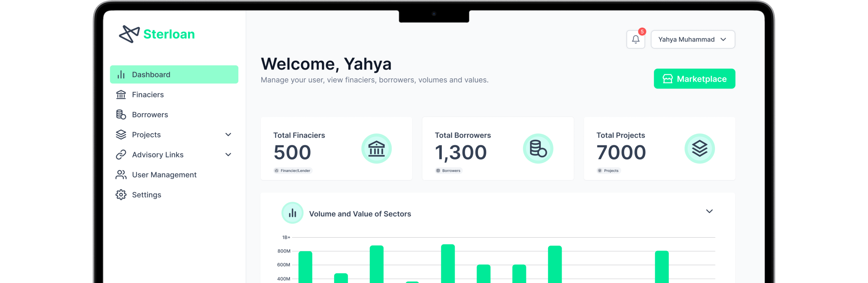Click the coins icon in Total Borrowers card

pyautogui.click(x=538, y=149)
